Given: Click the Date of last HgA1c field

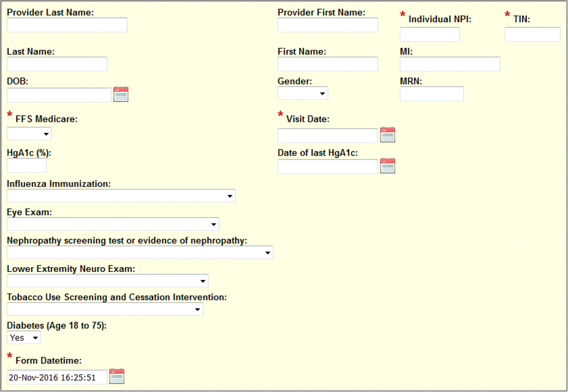Looking at the screenshot, I should (328, 167).
